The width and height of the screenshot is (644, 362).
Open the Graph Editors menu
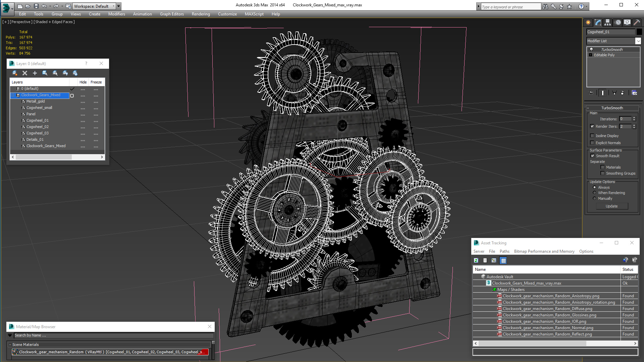pos(172,14)
